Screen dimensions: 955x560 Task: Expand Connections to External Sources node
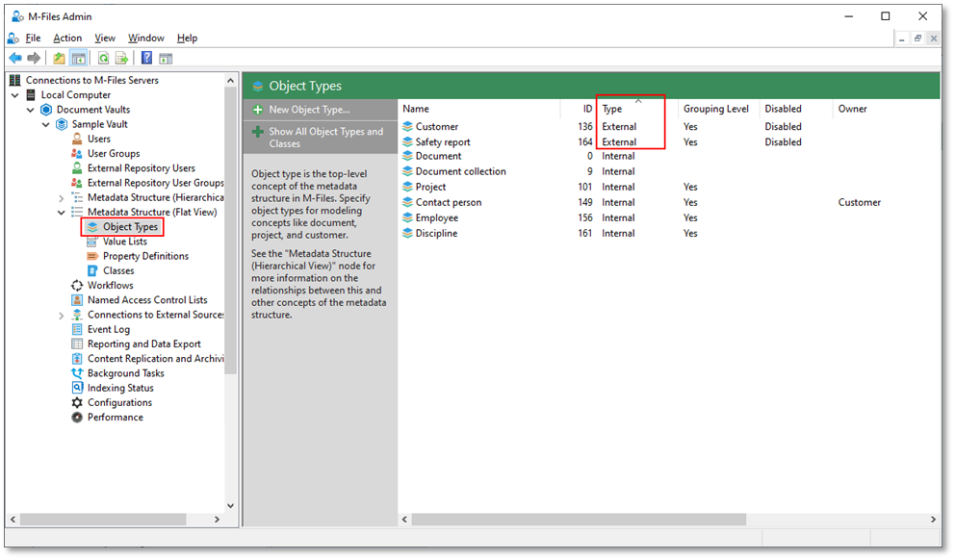[61, 316]
